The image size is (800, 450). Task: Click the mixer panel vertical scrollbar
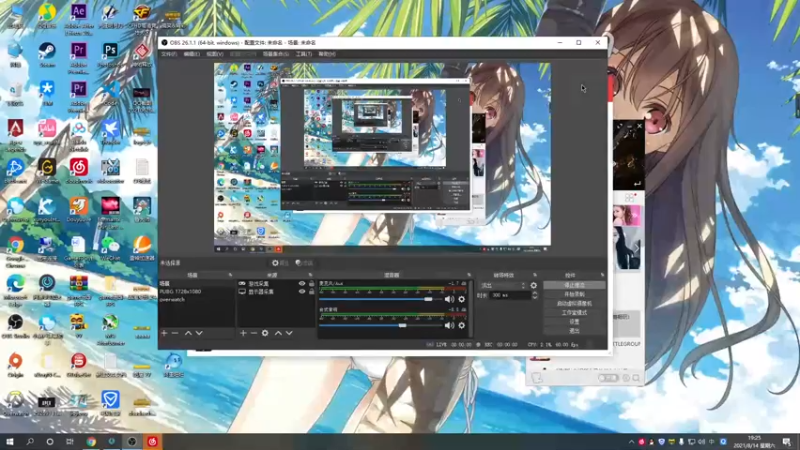click(x=471, y=309)
